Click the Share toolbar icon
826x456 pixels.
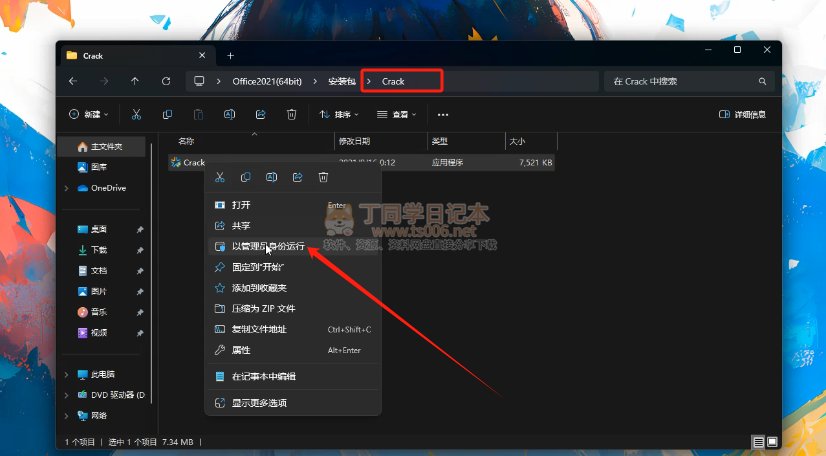(260, 114)
